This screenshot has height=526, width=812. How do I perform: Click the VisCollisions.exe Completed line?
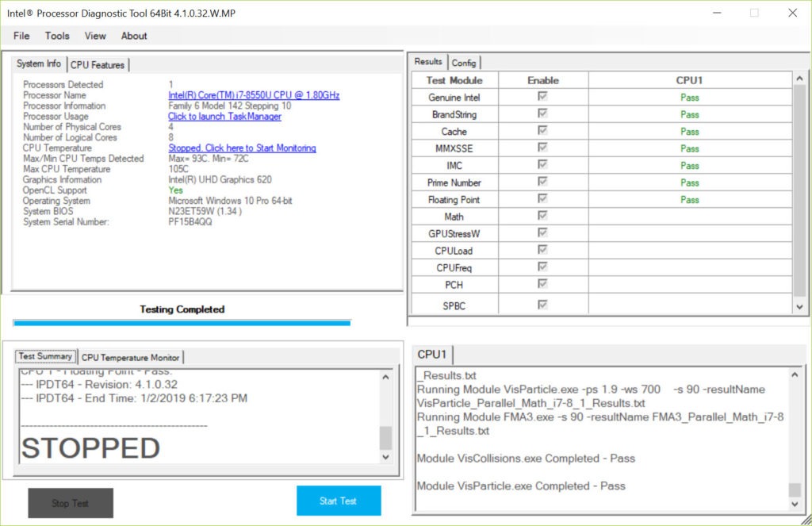527,459
